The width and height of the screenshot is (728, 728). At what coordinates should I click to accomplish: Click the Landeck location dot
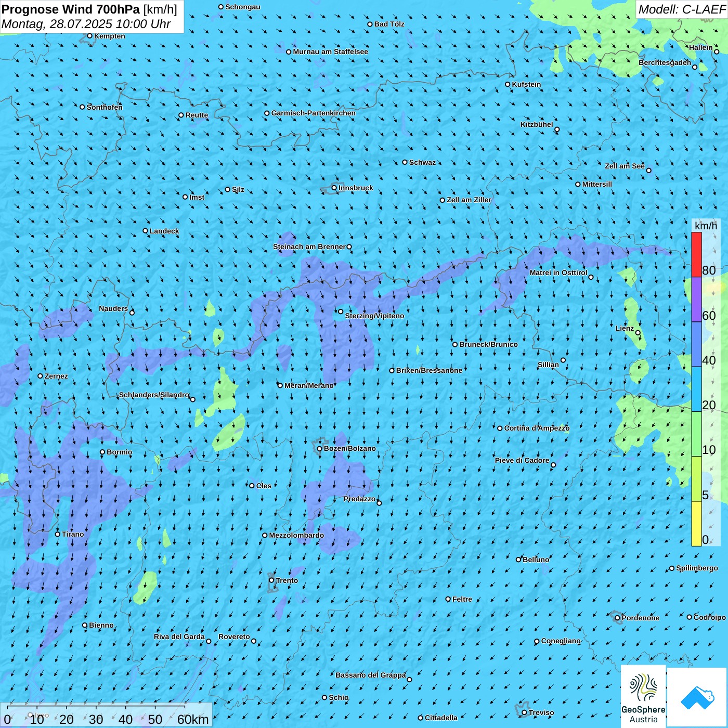(x=146, y=231)
